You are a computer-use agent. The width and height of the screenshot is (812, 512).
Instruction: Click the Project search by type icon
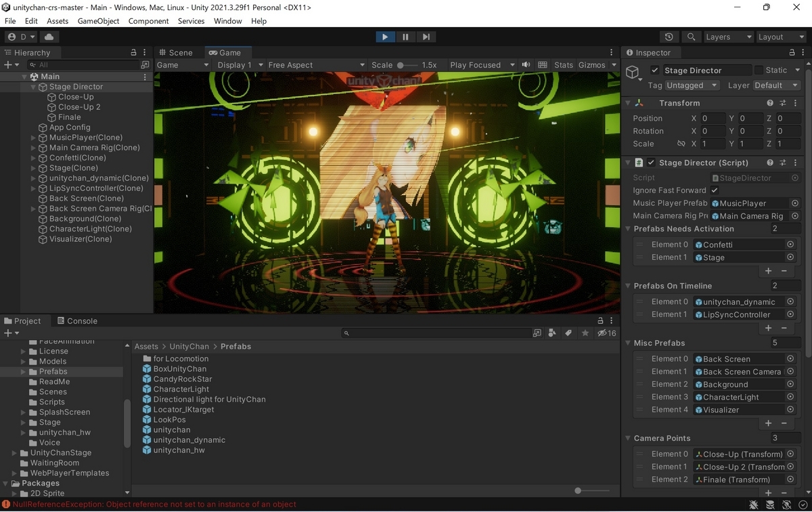point(552,333)
